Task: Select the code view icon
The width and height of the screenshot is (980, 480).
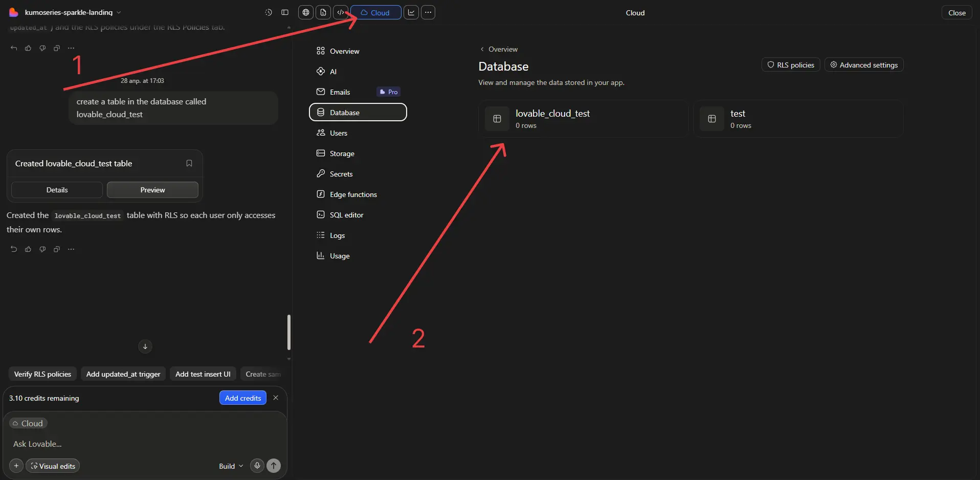Action: 341,12
